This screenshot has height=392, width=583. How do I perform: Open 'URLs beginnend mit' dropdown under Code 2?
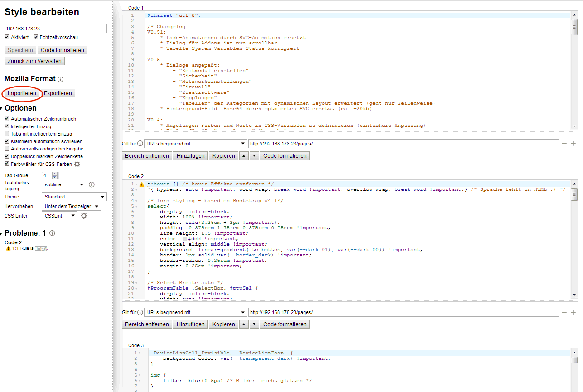point(195,312)
